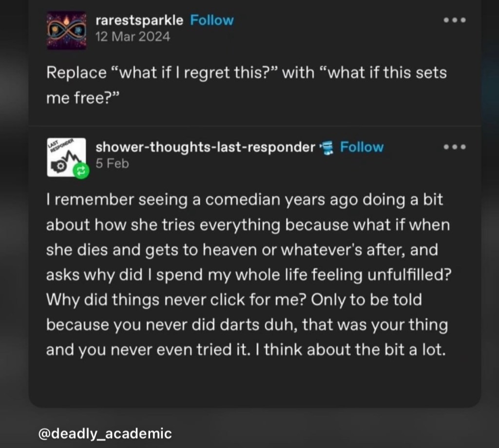Image resolution: width=499 pixels, height=448 pixels.
Task: Click the line starting "I remember seeing a comedian"
Action: [244, 201]
